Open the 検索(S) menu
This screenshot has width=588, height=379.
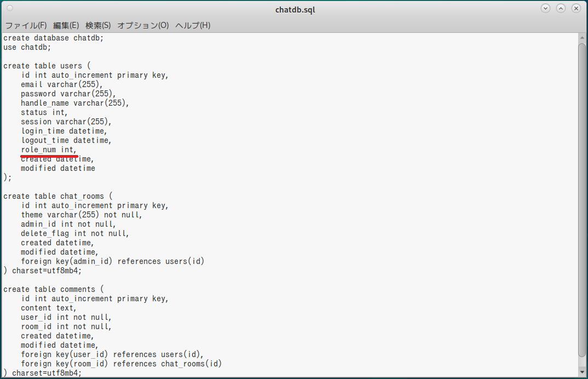tap(98, 25)
